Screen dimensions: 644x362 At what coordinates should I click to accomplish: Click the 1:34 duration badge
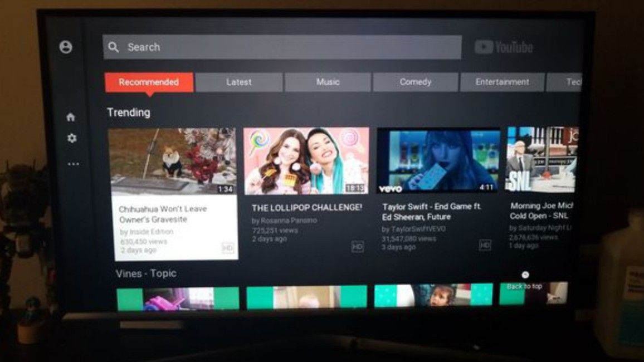[225, 189]
